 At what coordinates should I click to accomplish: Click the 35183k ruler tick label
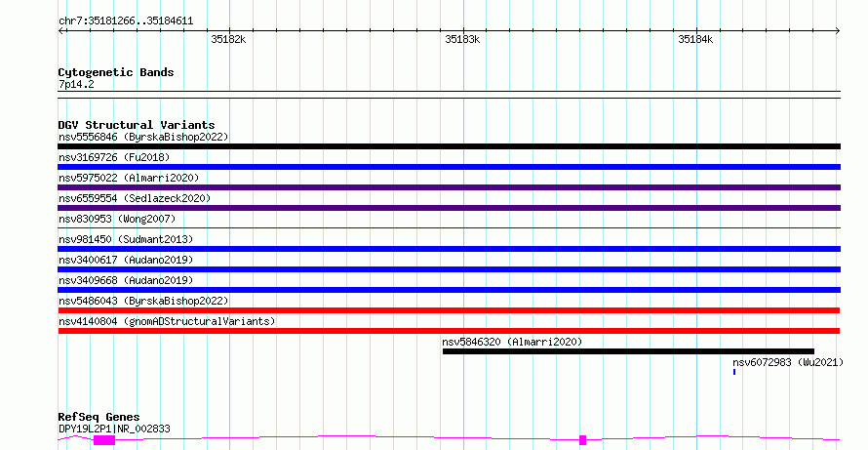[462, 39]
